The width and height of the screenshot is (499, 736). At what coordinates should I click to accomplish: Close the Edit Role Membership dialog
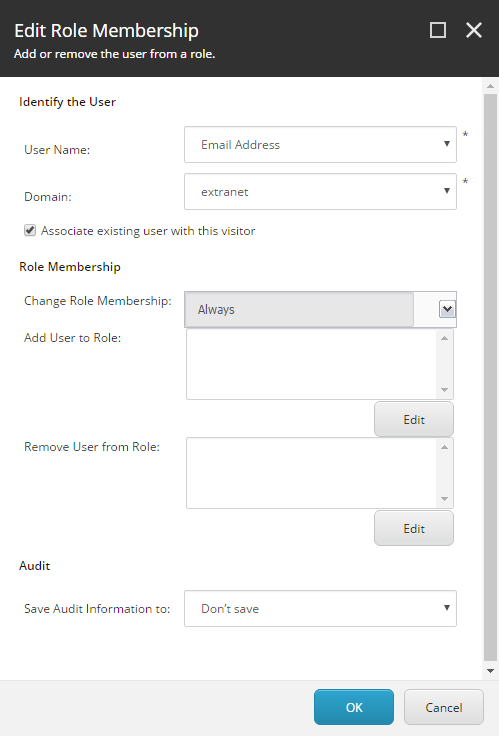[474, 31]
